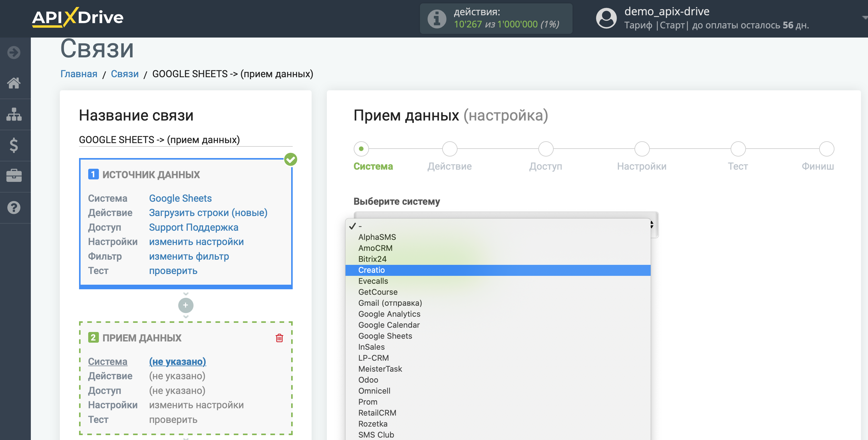Open the connections hierarchy icon in sidebar
868x440 pixels.
[14, 114]
